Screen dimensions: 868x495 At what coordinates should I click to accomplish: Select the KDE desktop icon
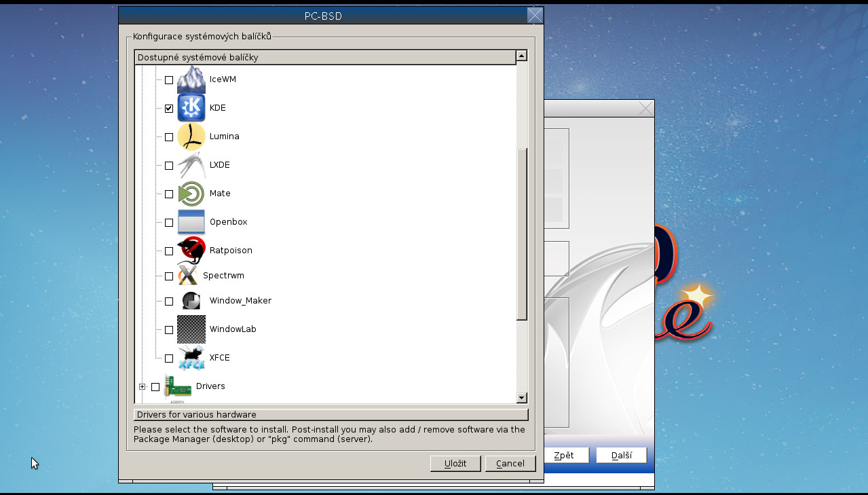(x=191, y=107)
